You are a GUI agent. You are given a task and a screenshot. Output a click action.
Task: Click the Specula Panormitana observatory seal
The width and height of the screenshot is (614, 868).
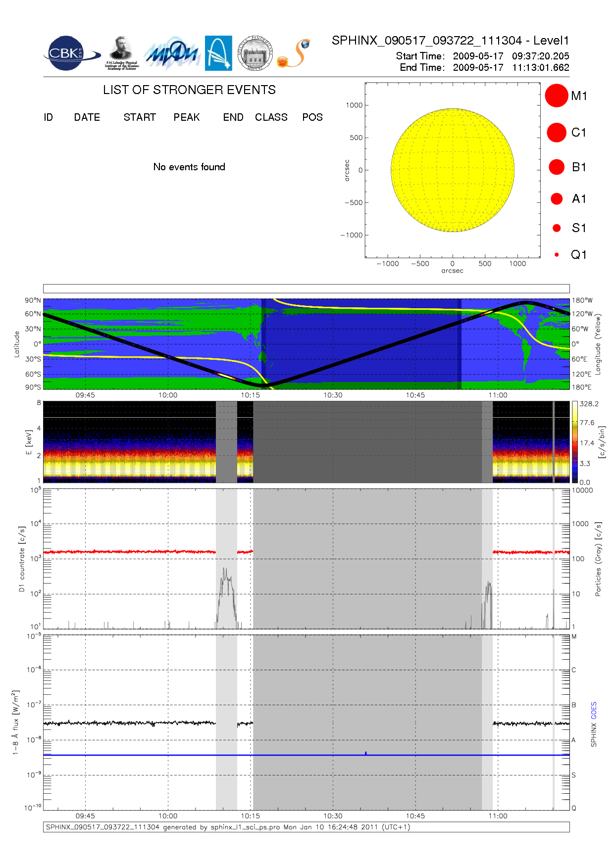tap(255, 53)
